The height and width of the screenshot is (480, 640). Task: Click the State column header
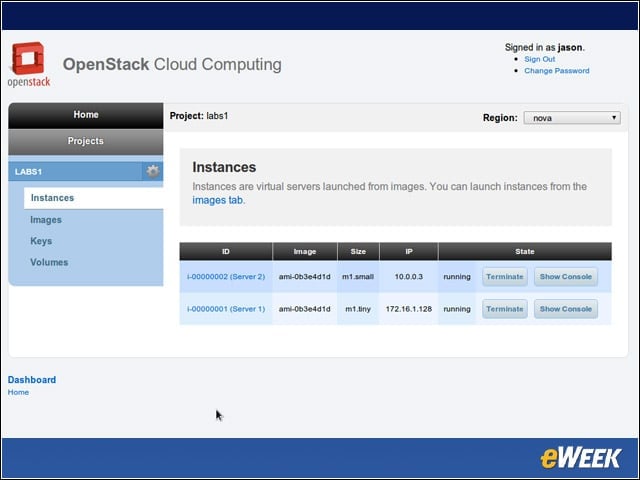525,252
